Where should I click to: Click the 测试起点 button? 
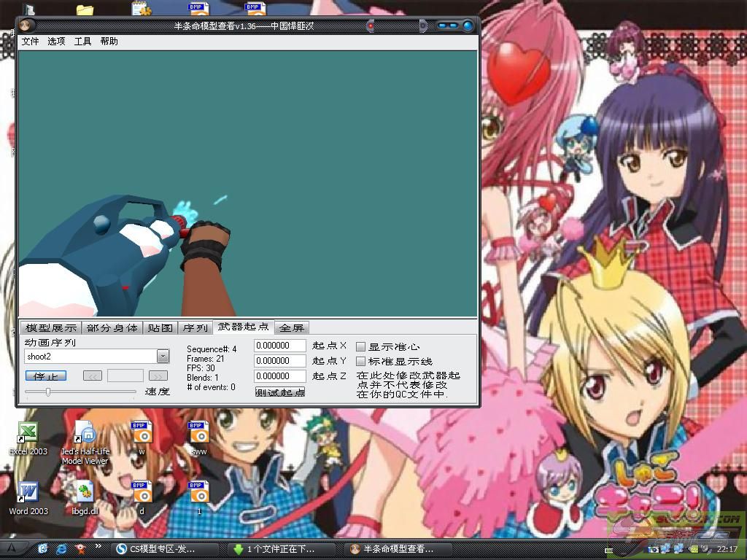click(280, 392)
